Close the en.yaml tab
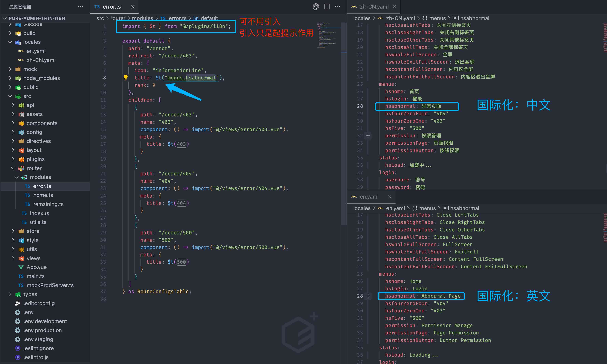This screenshot has width=607, height=364. point(390,197)
